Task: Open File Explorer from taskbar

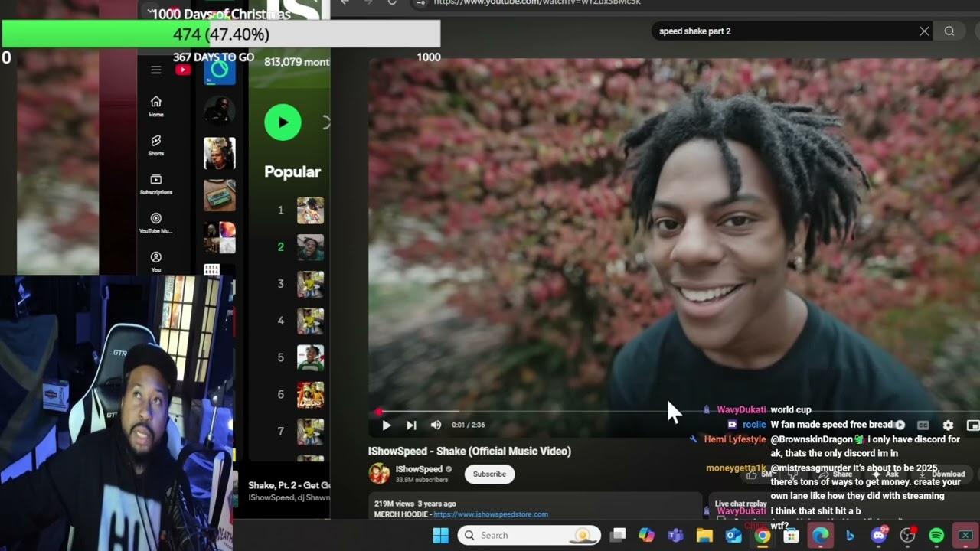Action: 704,535
